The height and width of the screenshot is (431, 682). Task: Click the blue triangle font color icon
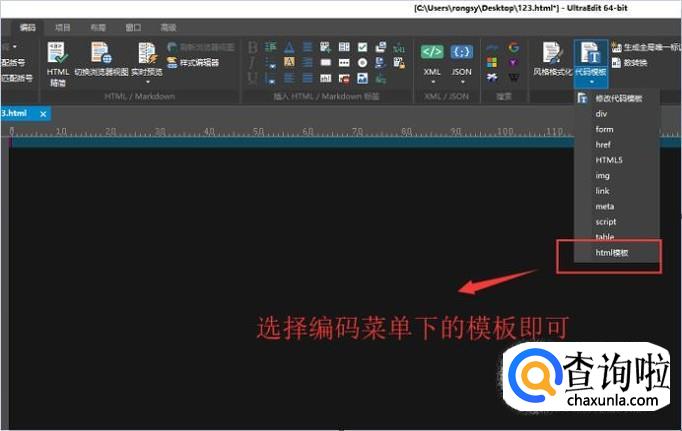[x=289, y=47]
